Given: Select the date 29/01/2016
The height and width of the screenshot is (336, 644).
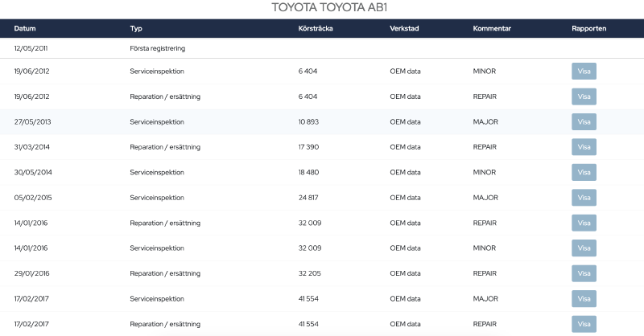Looking at the screenshot, I should pos(31,273).
